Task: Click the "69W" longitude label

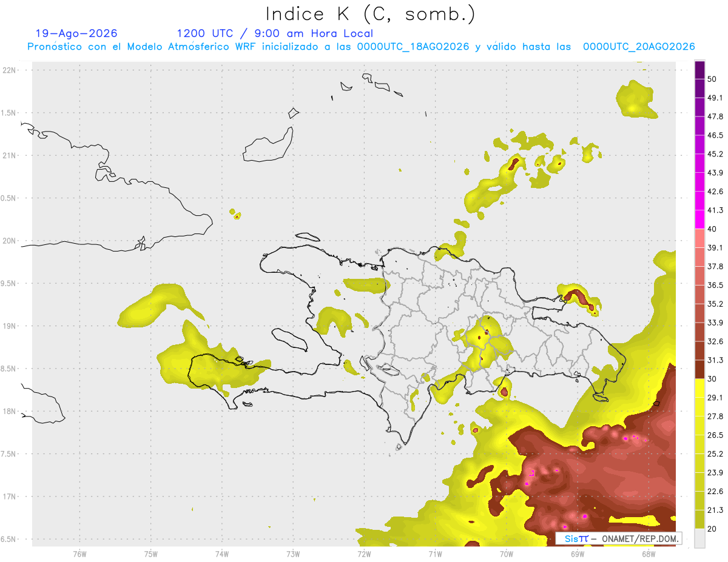Action: 578,554
